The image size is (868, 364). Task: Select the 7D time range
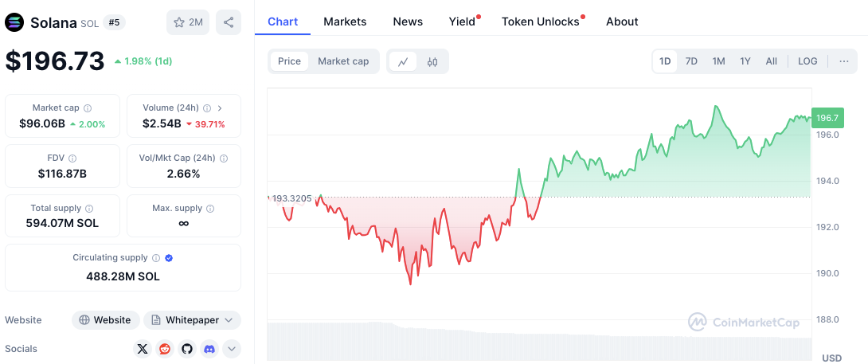tap(691, 61)
